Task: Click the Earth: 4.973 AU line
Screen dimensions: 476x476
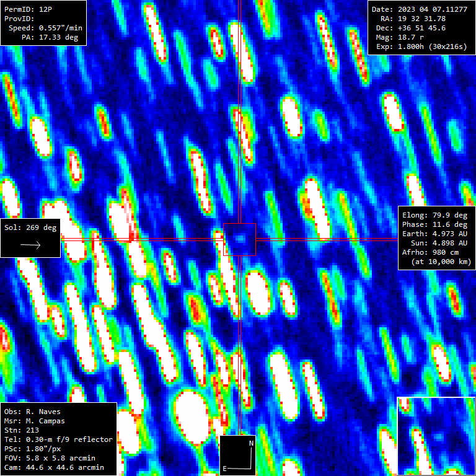Action: [x=434, y=234]
